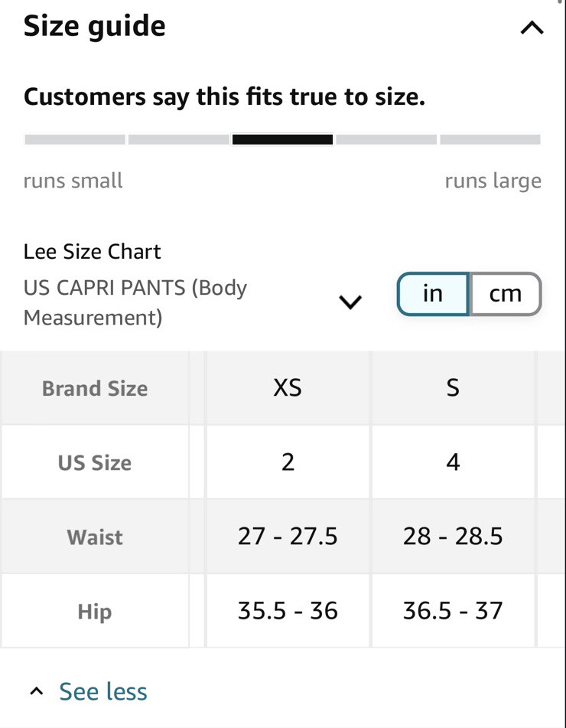The height and width of the screenshot is (728, 566).
Task: Click the See less link
Action: 102,690
